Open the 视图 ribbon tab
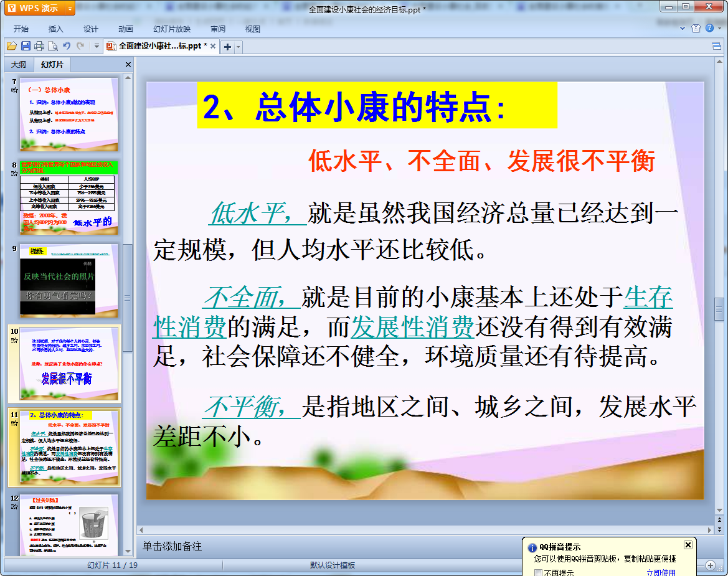 coord(253,29)
